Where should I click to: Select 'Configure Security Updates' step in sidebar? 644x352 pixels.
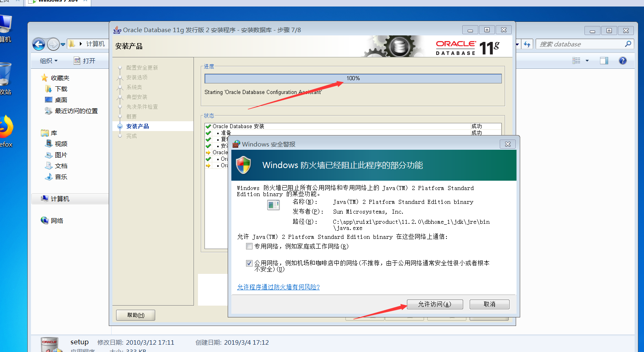142,68
